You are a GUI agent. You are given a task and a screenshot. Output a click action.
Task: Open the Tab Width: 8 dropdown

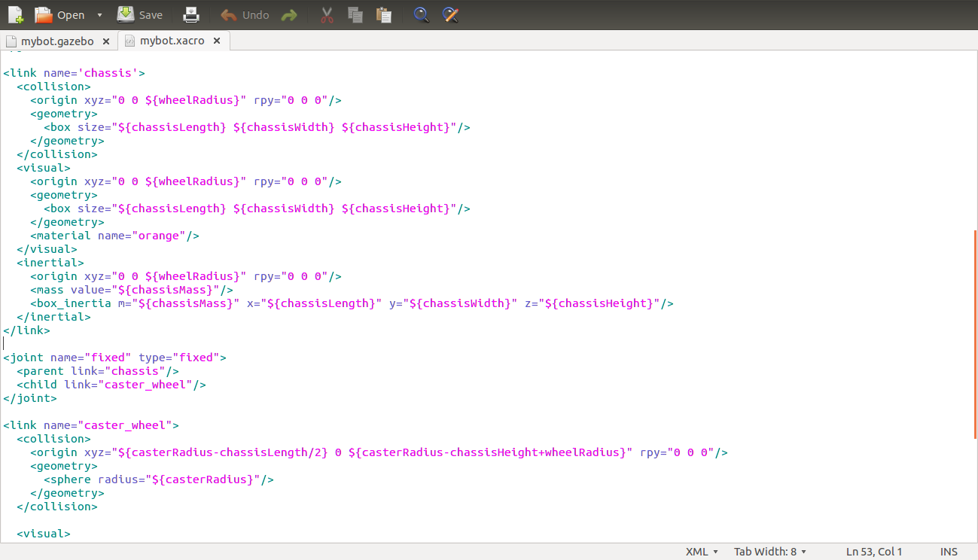point(771,552)
